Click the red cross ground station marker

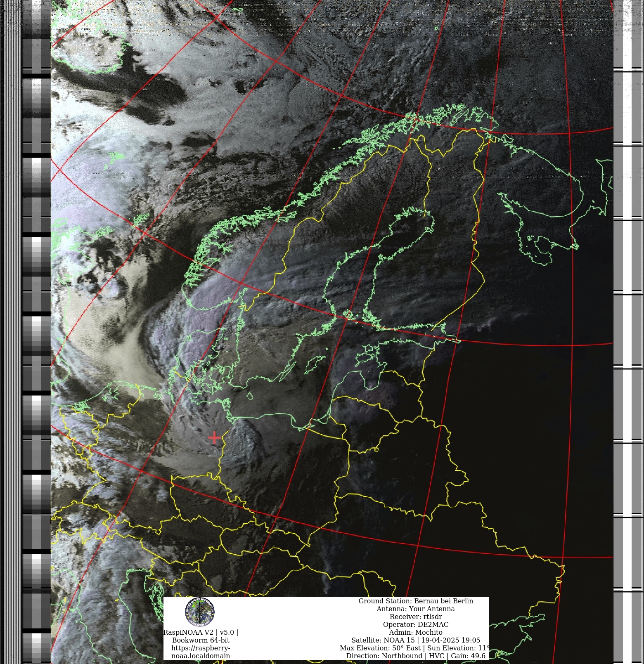(x=214, y=437)
